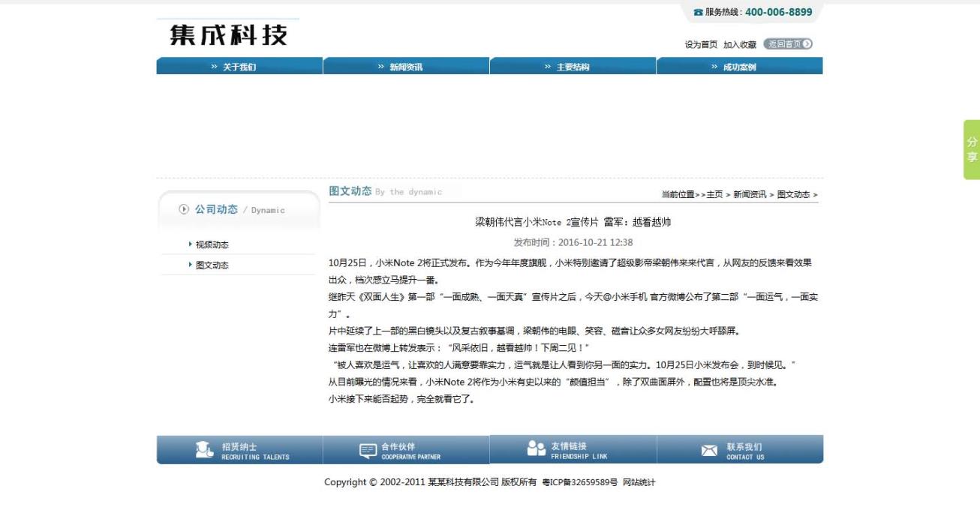Click the phone icon beside 服务热线
Viewport: 980px width, 522px height.
tap(698, 12)
